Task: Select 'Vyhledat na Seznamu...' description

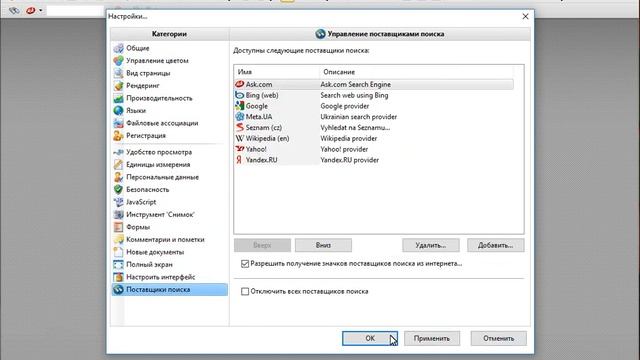Action: tap(355, 128)
